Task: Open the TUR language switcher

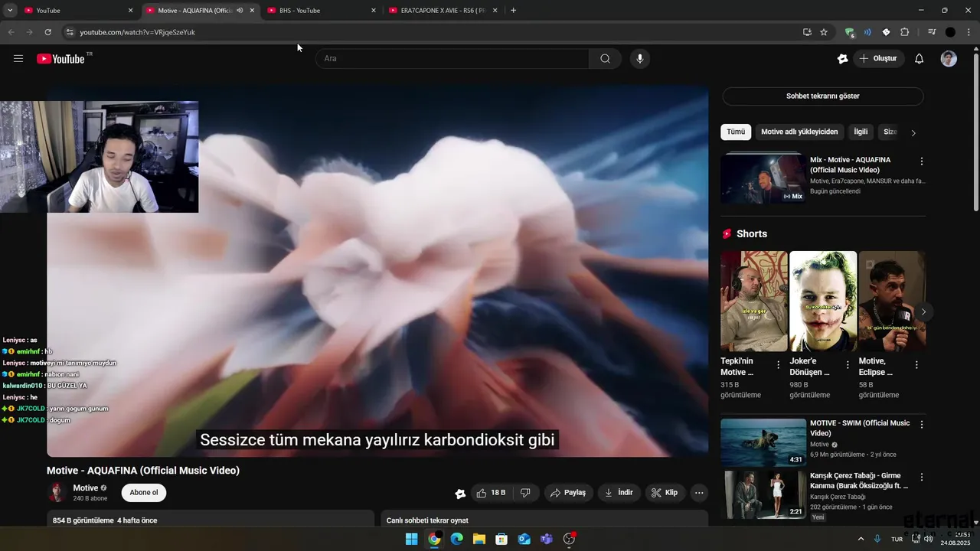Action: (897, 539)
